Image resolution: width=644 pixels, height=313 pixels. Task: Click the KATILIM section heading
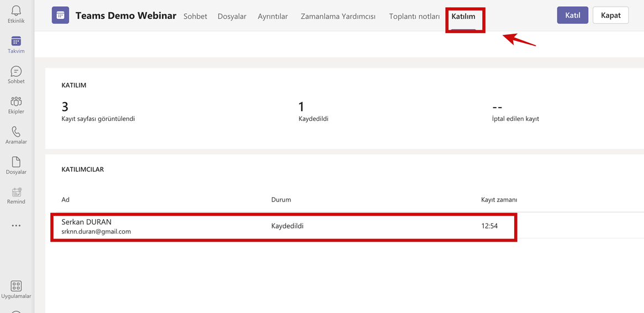[73, 86]
